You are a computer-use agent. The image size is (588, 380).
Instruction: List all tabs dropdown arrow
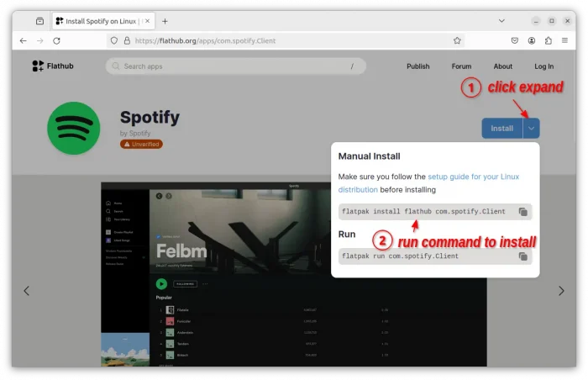click(x=501, y=20)
